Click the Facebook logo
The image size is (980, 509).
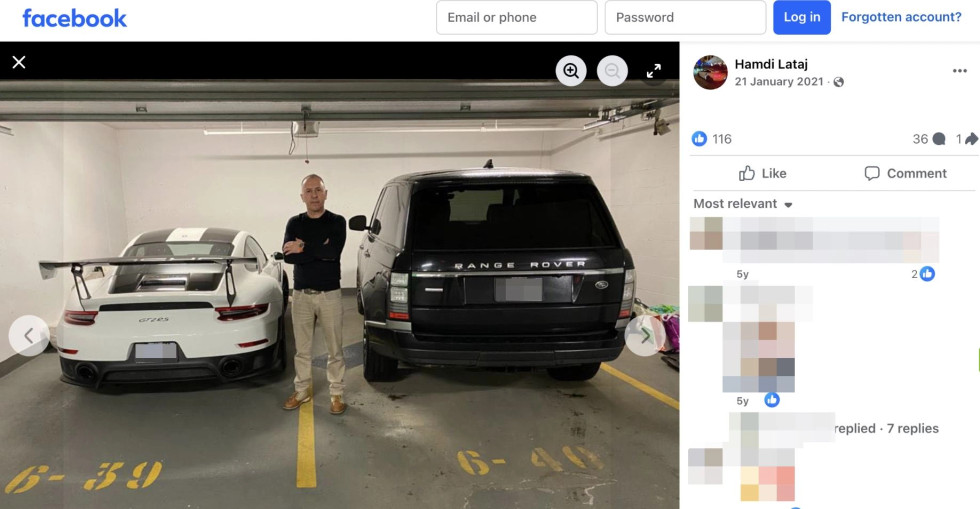(x=74, y=18)
